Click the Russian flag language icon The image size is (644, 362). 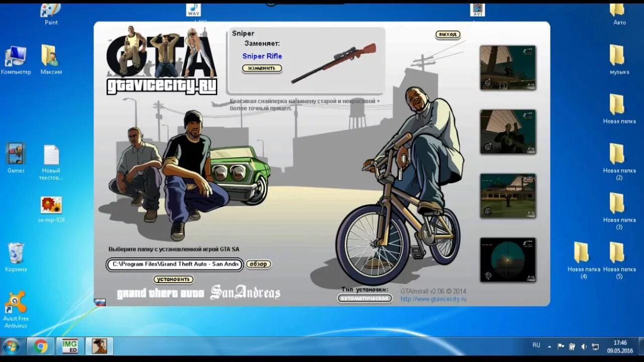[x=100, y=303]
